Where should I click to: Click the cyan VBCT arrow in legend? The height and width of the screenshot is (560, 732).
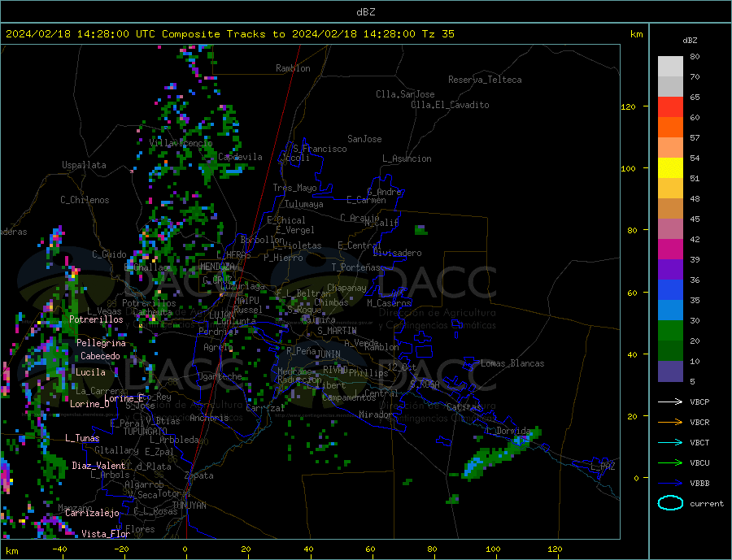coord(670,442)
